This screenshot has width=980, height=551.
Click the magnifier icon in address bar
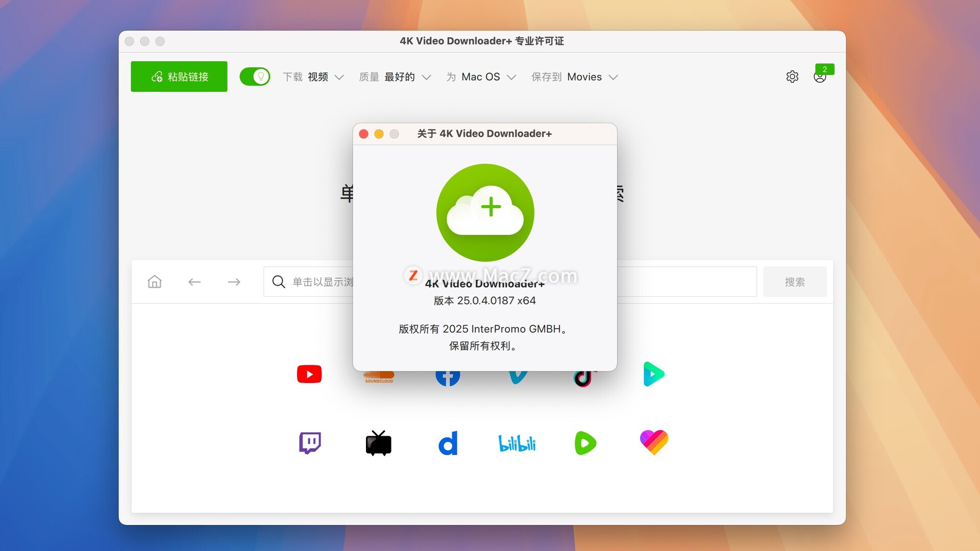(x=279, y=282)
